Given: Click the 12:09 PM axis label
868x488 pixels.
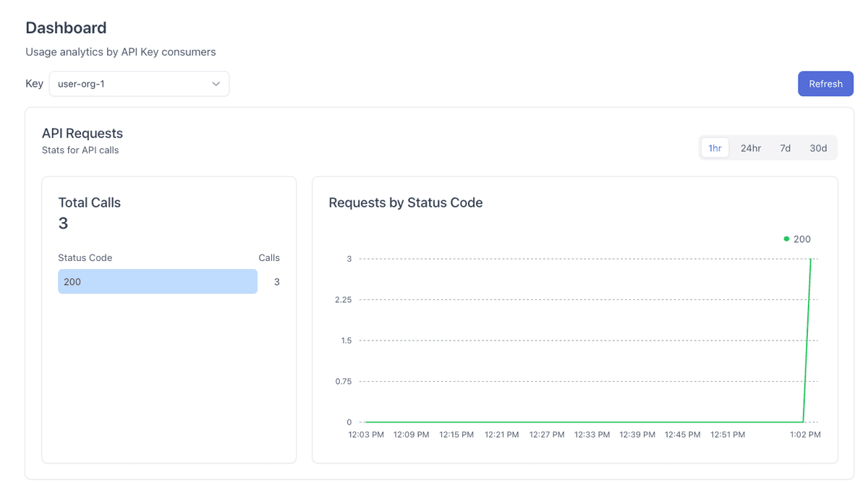Looking at the screenshot, I should tap(411, 435).
